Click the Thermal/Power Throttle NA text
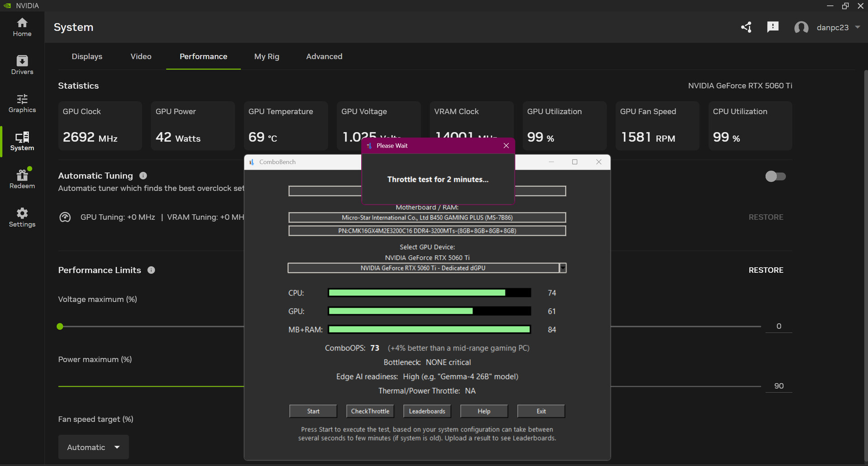 (427, 391)
